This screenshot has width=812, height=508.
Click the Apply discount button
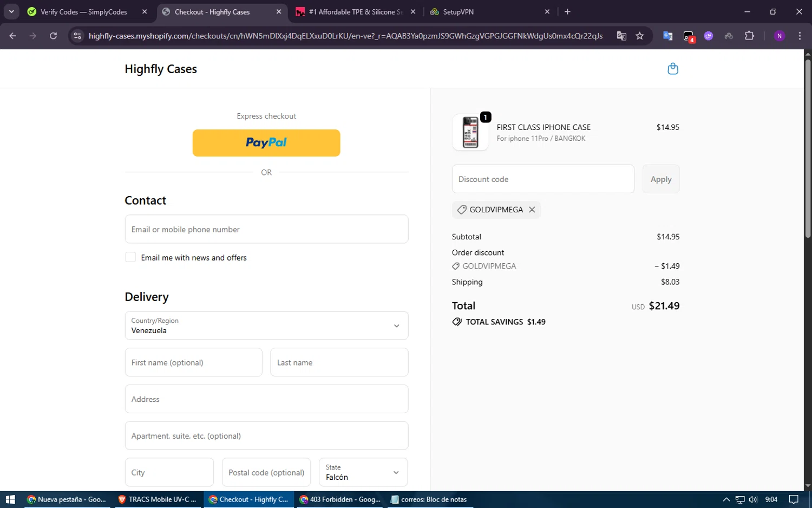(661, 179)
